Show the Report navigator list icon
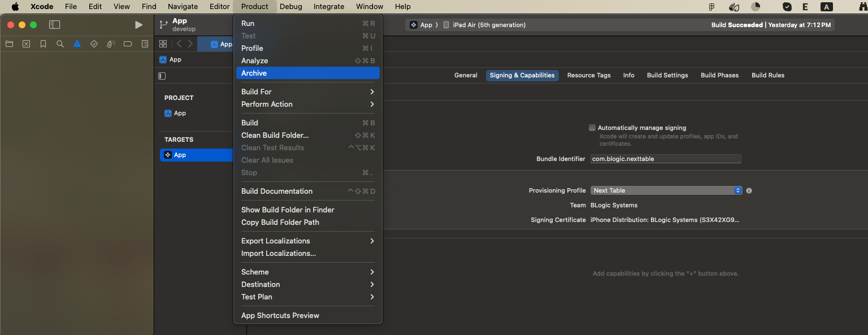Screen dimensions: 868x335 coord(145,43)
